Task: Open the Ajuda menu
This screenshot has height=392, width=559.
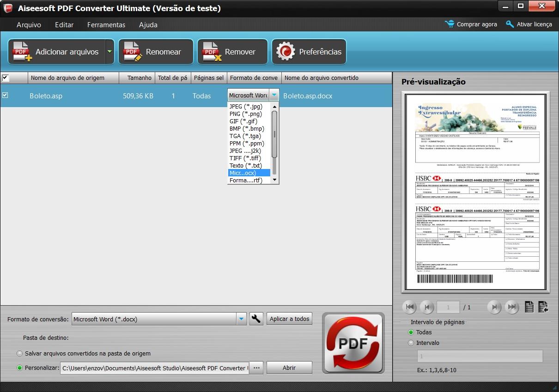Action: coord(148,24)
